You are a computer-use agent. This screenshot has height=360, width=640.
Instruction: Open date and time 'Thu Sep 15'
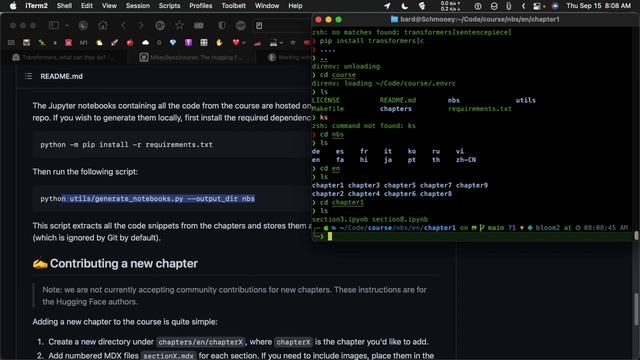coord(598,6)
